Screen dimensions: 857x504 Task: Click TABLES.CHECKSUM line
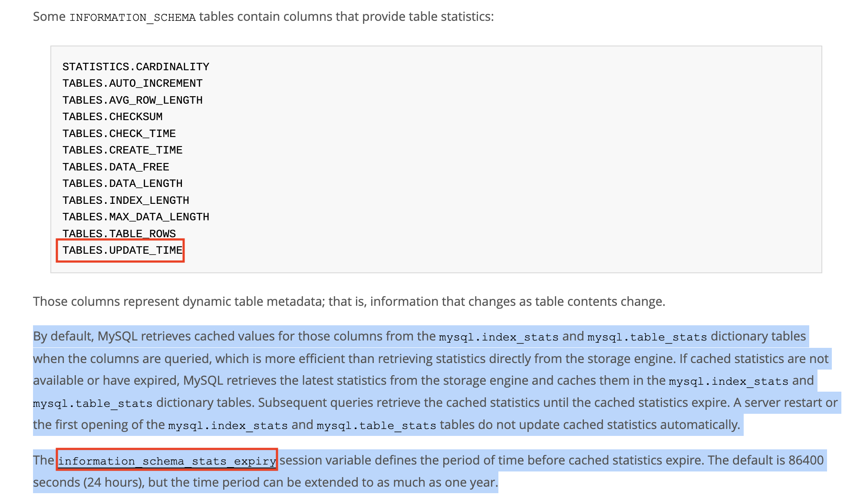[x=112, y=117]
